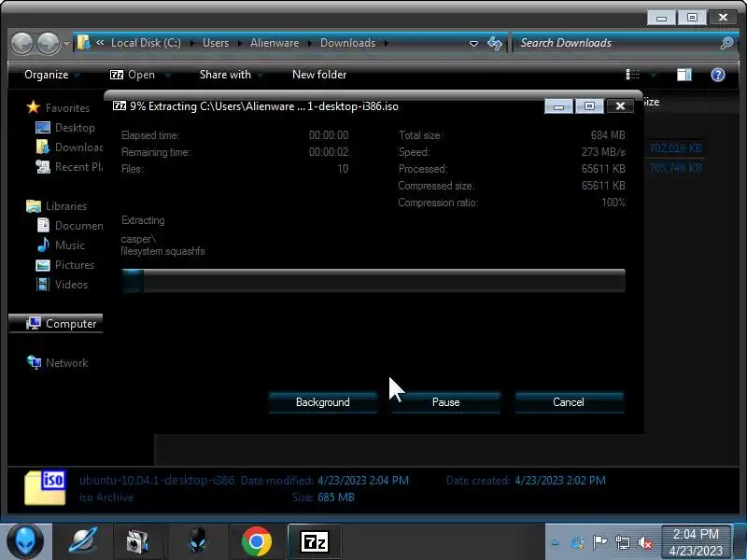Select file sized 702,016 KB

click(675, 148)
